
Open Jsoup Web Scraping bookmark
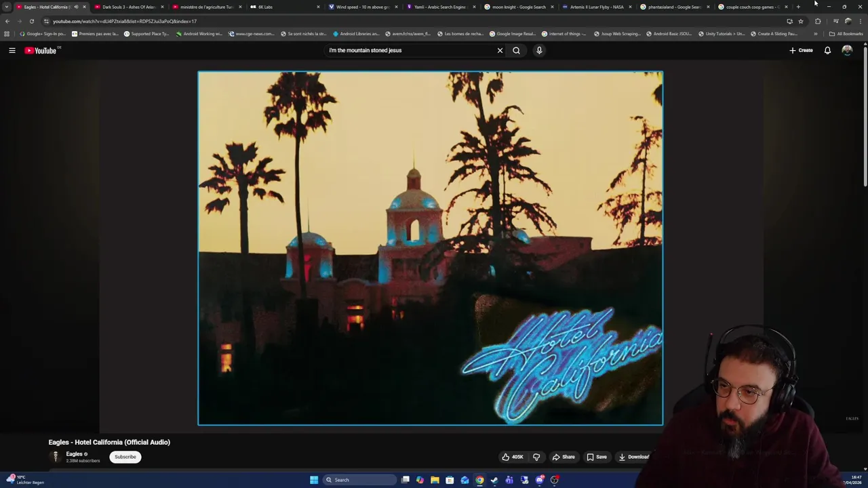[617, 33]
